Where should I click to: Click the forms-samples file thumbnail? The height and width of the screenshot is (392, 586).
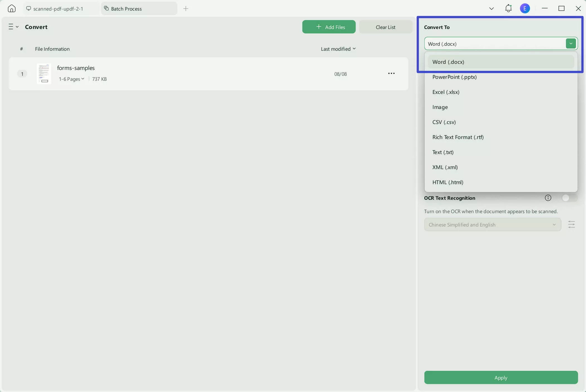coord(44,74)
